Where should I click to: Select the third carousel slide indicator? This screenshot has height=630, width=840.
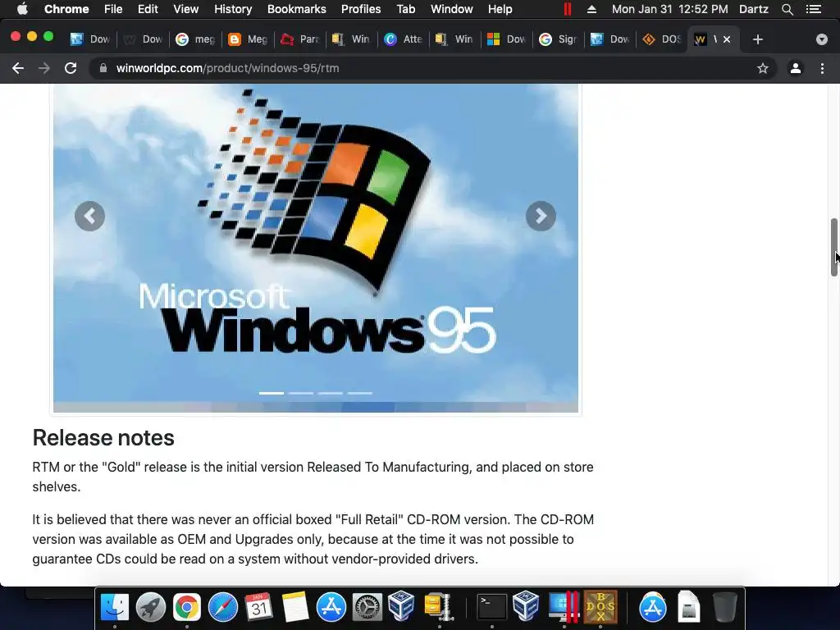pyautogui.click(x=331, y=393)
